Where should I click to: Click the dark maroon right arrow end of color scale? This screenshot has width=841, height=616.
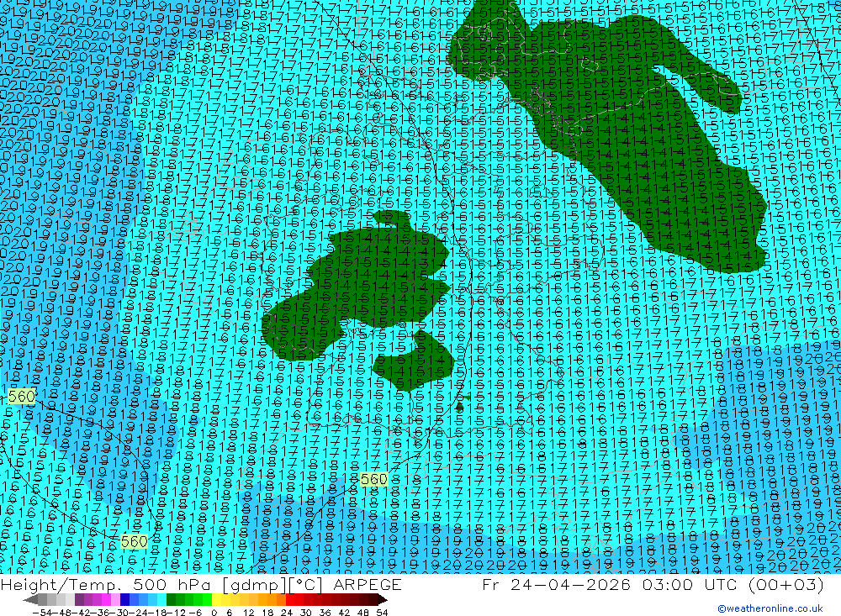pyautogui.click(x=382, y=600)
